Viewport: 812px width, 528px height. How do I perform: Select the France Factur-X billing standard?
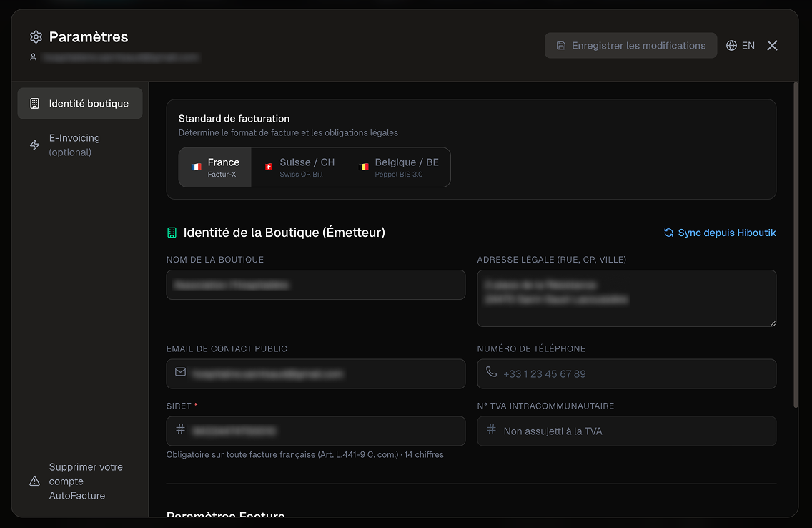tap(214, 167)
